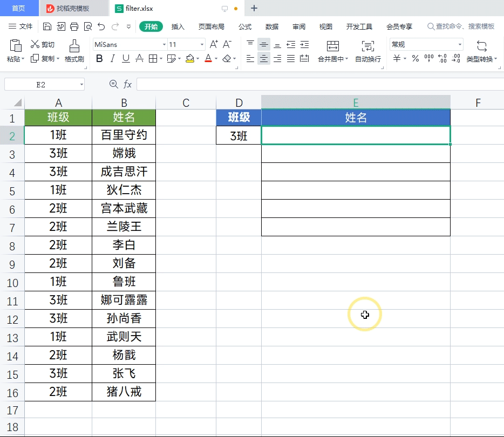Click the Paste clipboard icon
The width and height of the screenshot is (504, 437).
click(x=16, y=46)
